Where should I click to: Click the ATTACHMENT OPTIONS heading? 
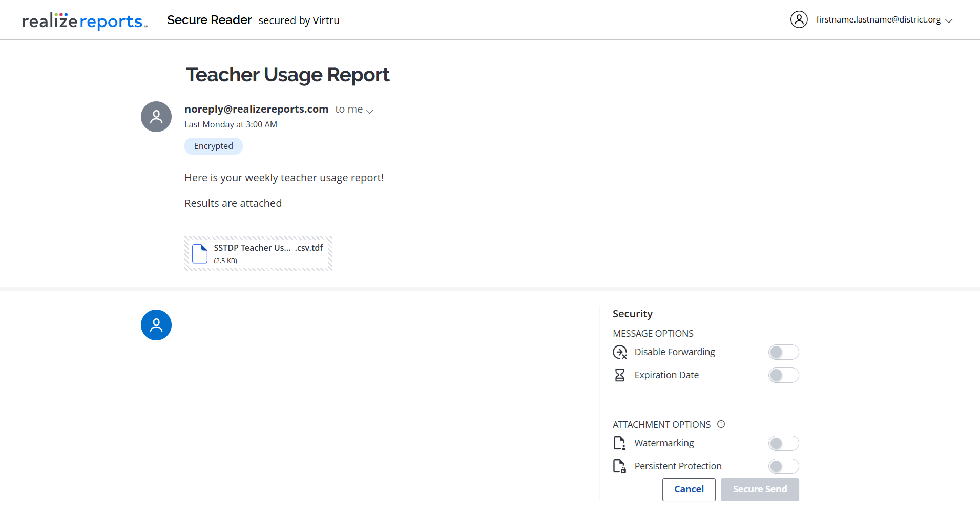click(662, 425)
